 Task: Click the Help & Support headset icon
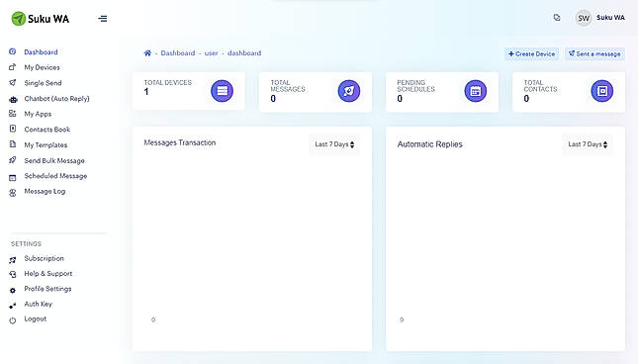click(x=13, y=275)
